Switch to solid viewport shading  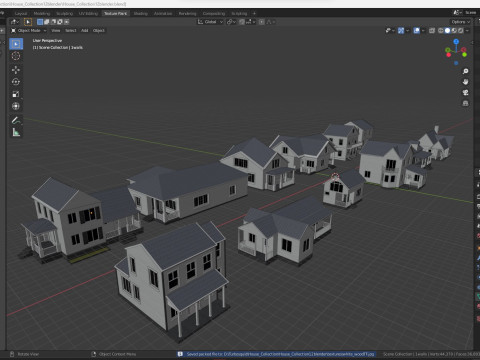coord(448,31)
